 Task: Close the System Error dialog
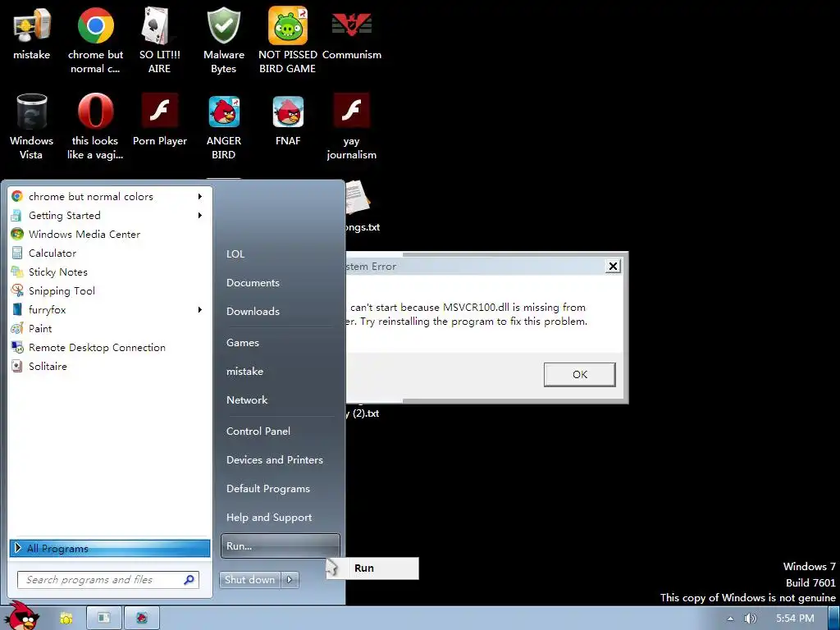(613, 267)
